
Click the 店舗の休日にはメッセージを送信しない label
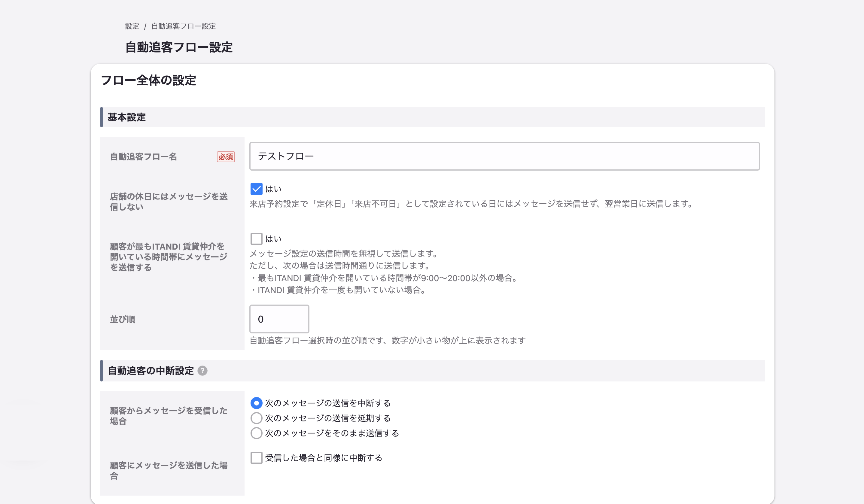(x=169, y=202)
